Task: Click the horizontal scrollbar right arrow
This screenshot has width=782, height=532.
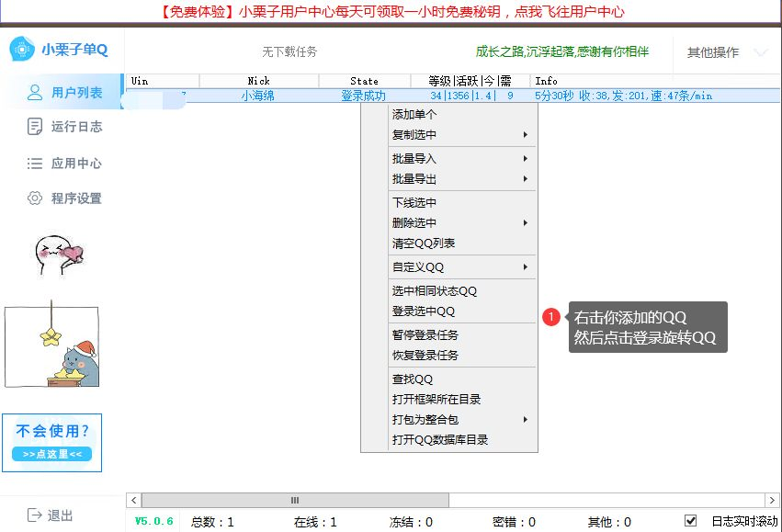Action: tap(772, 500)
